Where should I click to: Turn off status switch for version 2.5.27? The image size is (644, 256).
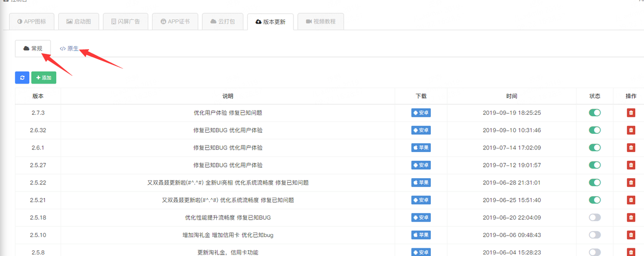594,165
